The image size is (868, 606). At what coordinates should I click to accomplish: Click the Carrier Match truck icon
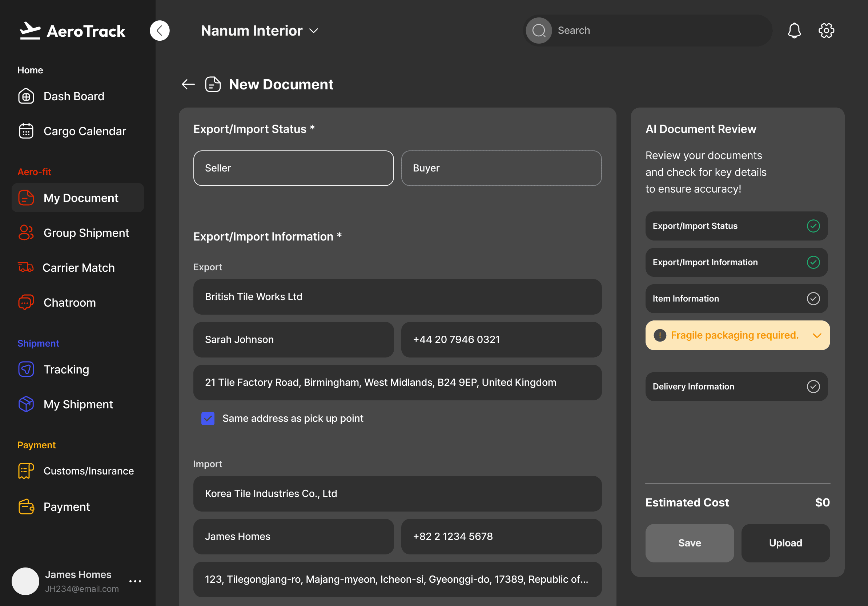pos(26,267)
